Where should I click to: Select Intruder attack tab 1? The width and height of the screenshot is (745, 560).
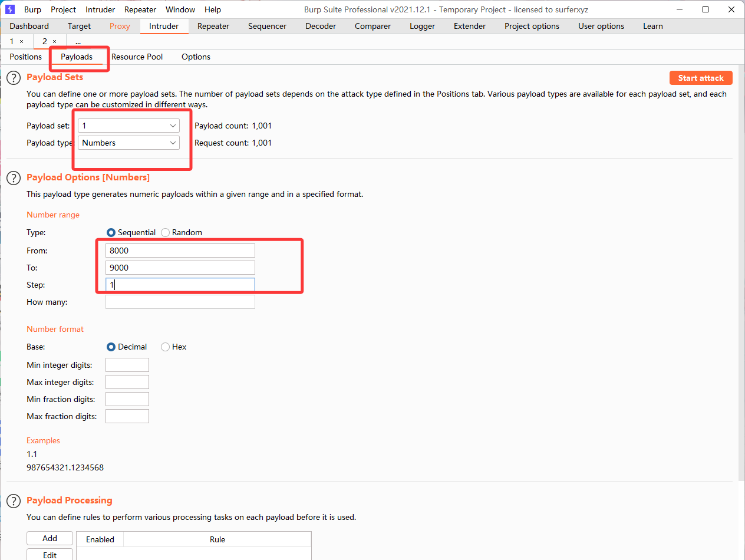click(12, 41)
